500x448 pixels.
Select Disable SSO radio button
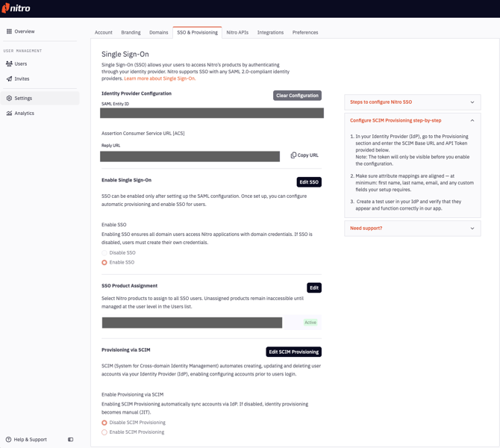tap(104, 253)
